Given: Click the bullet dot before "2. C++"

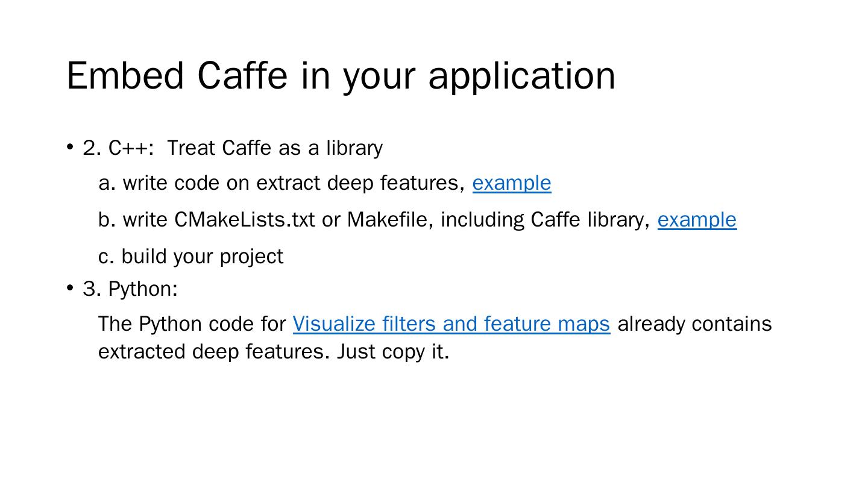Looking at the screenshot, I should [x=71, y=146].
